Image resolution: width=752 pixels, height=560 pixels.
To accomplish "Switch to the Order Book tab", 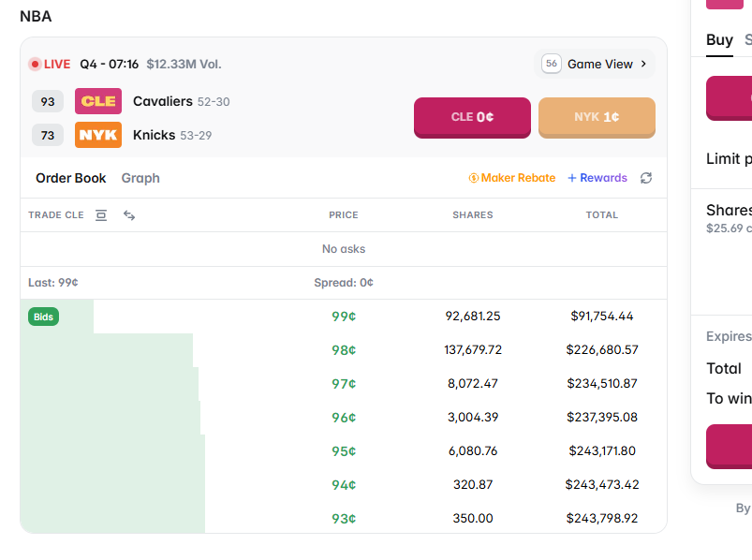I will tap(70, 178).
